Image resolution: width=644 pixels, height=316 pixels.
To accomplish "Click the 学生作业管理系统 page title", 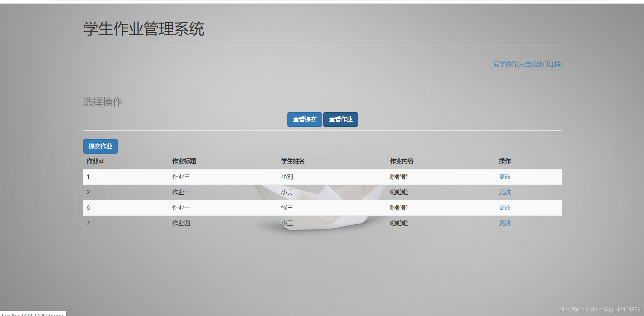I will pos(144,29).
